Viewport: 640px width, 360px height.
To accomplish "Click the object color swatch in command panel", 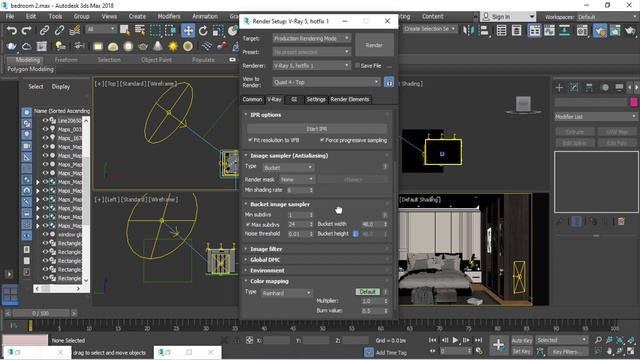I will click(633, 102).
